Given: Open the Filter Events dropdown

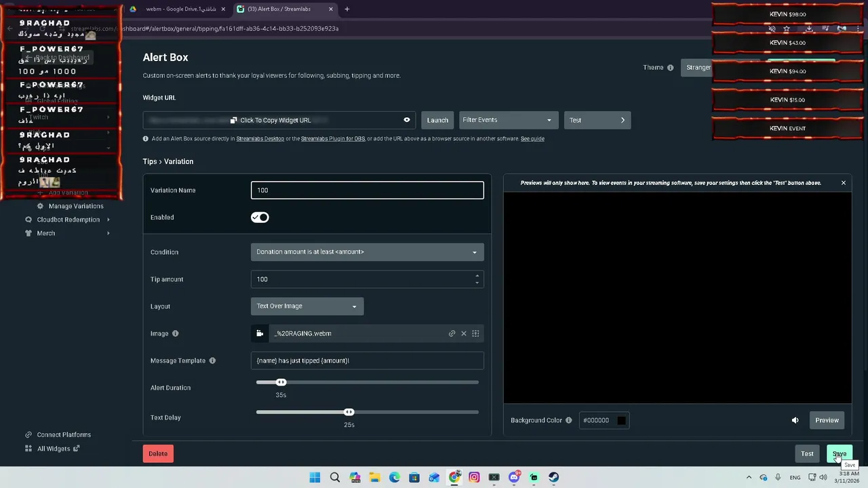Looking at the screenshot, I should point(509,120).
